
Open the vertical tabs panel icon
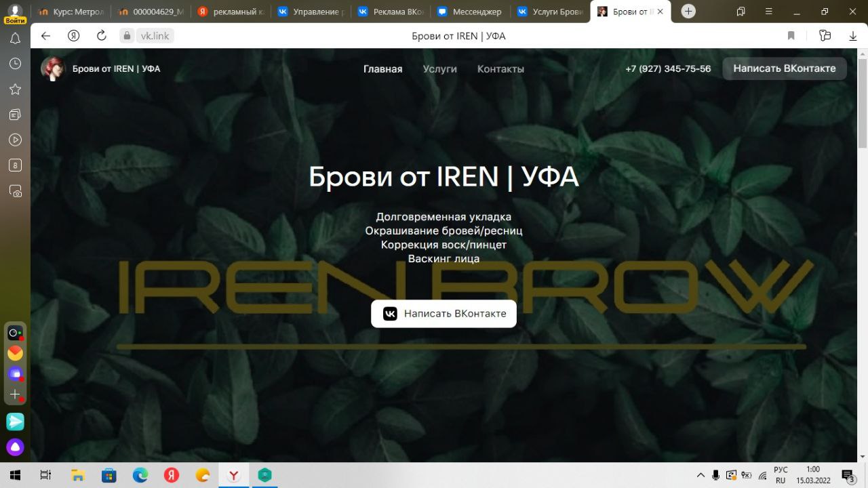click(741, 12)
